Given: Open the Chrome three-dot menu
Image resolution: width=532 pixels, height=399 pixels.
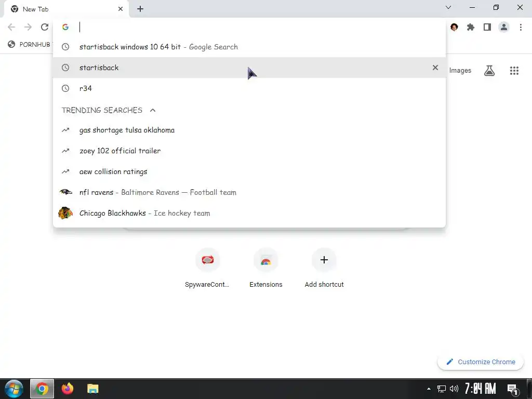Looking at the screenshot, I should (521, 27).
